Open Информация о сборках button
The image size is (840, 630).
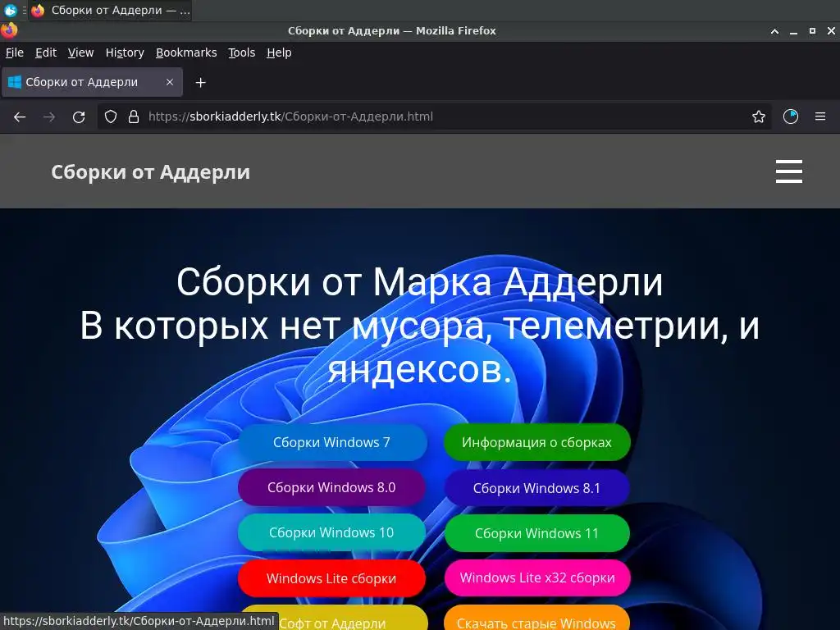click(x=536, y=442)
